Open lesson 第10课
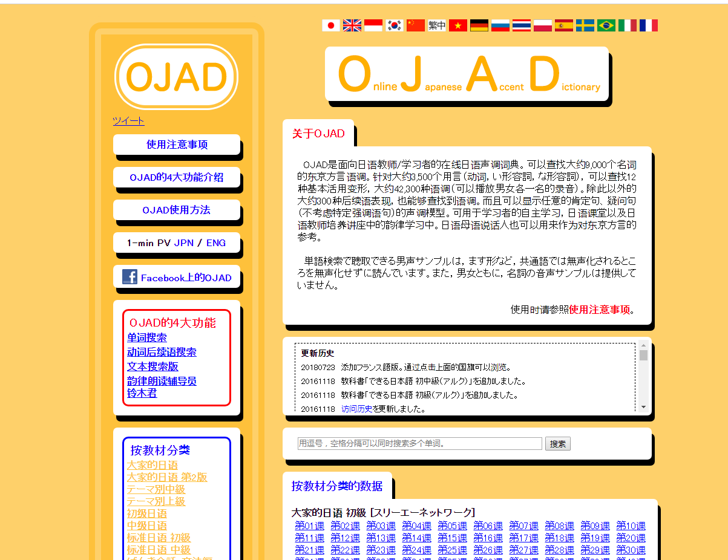 click(x=631, y=526)
